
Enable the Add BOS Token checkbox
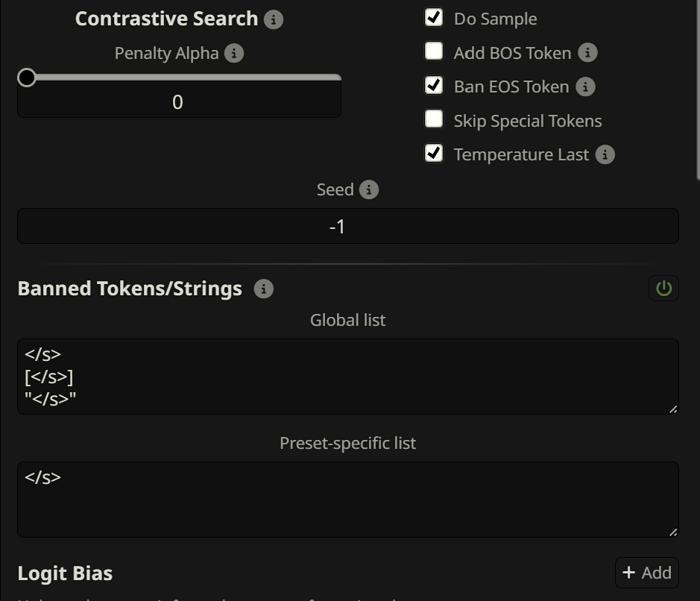(x=434, y=52)
